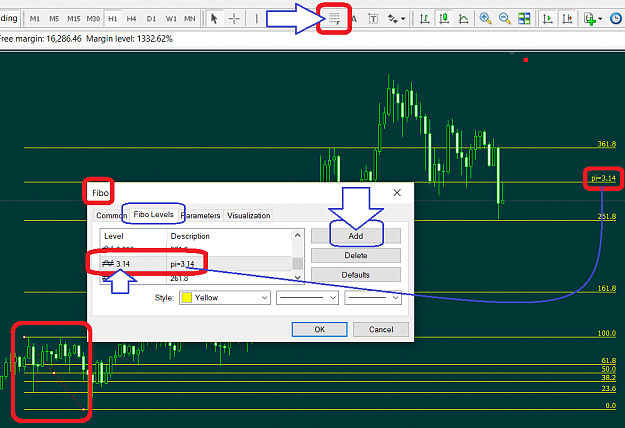Open the Yellow style color dropdown
Image resolution: width=625 pixels, height=428 pixels.
[x=225, y=298]
